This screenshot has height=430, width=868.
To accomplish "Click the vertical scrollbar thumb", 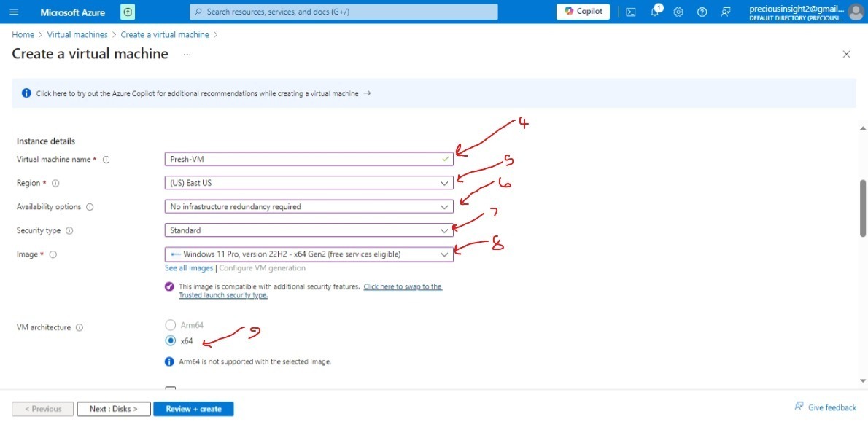I will coord(862,208).
